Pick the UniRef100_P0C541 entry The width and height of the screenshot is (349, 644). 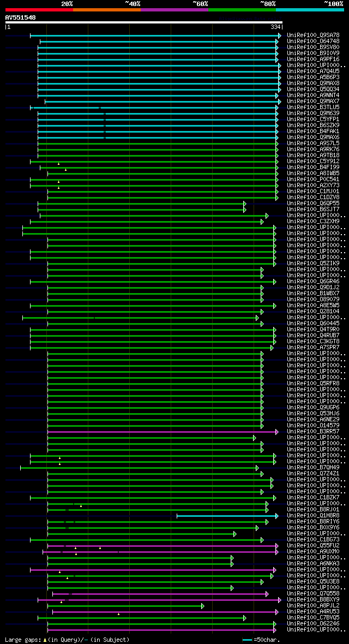pyautogui.click(x=313, y=180)
